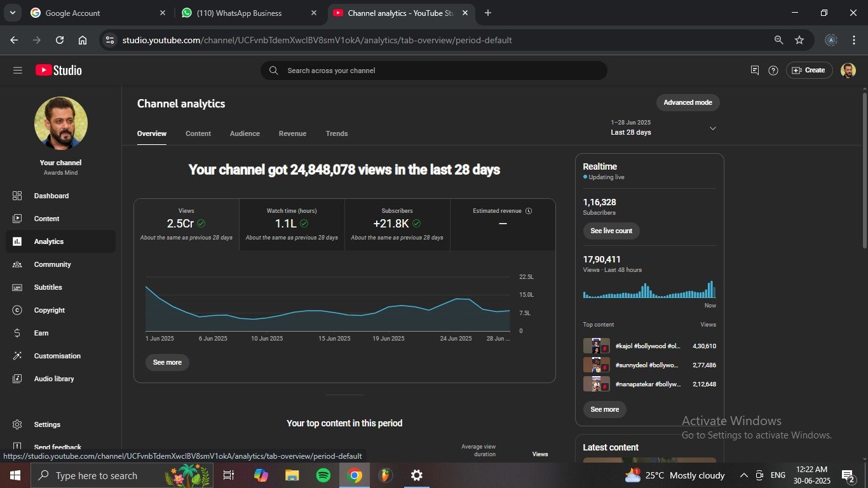Bookmark this page with the star icon
Image resolution: width=868 pixels, height=488 pixels.
[x=799, y=40]
